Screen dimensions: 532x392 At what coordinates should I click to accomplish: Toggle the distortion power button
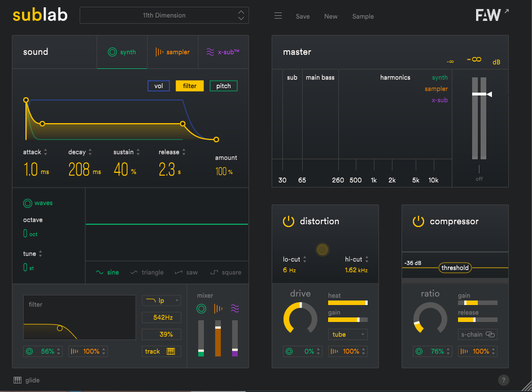click(x=289, y=221)
